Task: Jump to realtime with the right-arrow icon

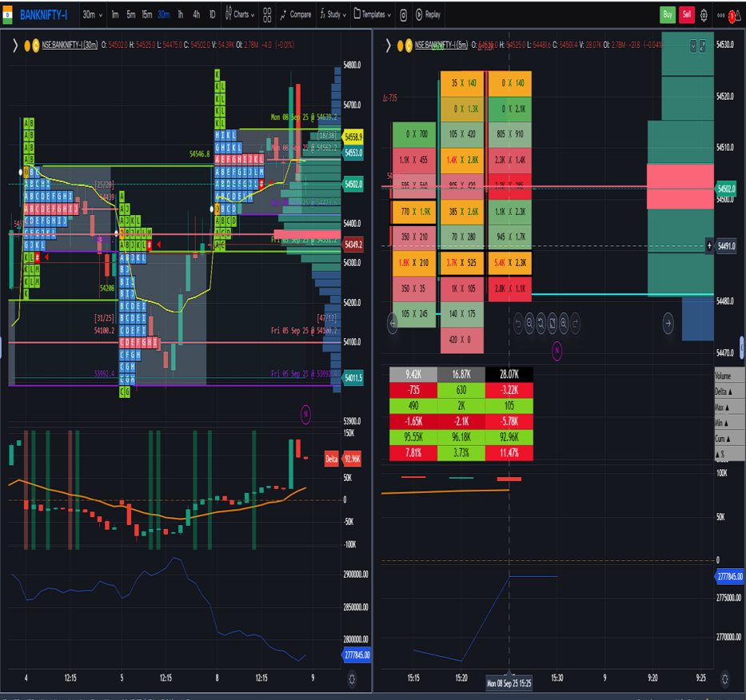Action: click(667, 322)
